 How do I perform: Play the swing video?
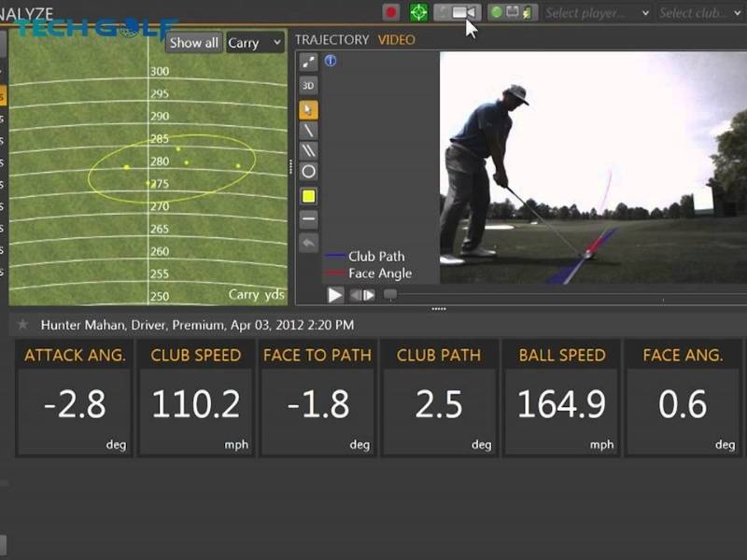[335, 295]
